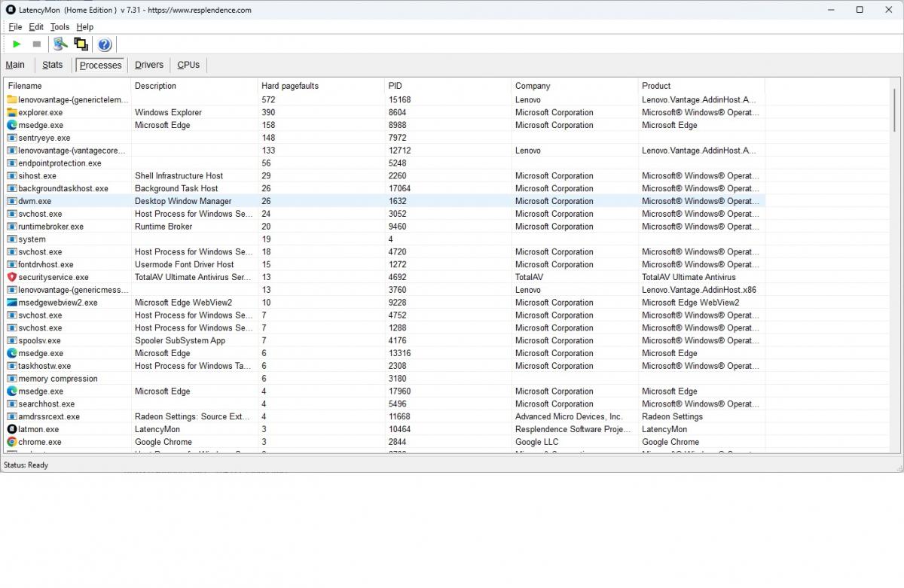Screen dimensions: 904x588
Task: Click the latmon.exe row icon
Action: tap(12, 429)
